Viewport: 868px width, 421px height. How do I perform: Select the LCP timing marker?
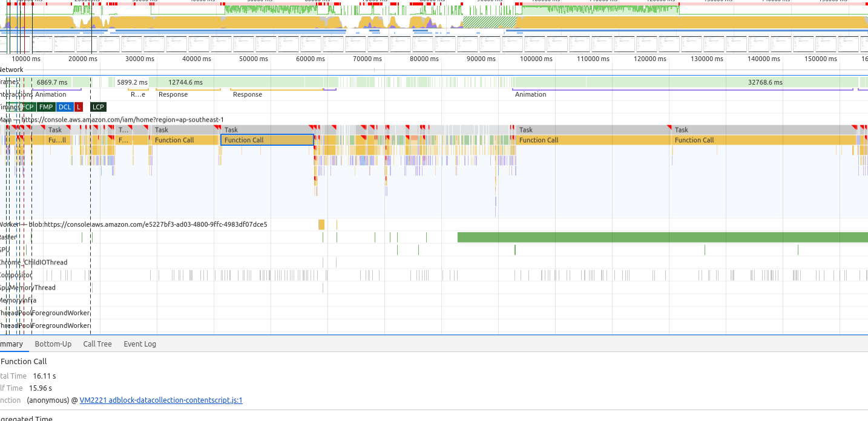pyautogui.click(x=98, y=107)
